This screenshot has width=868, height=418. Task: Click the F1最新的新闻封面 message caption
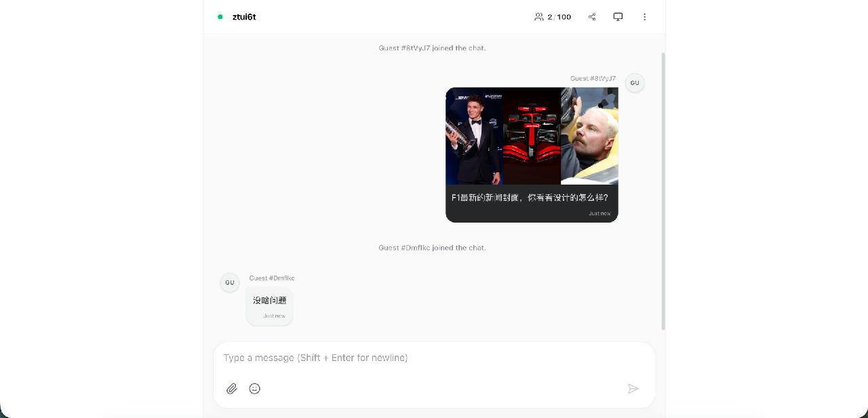(530, 197)
